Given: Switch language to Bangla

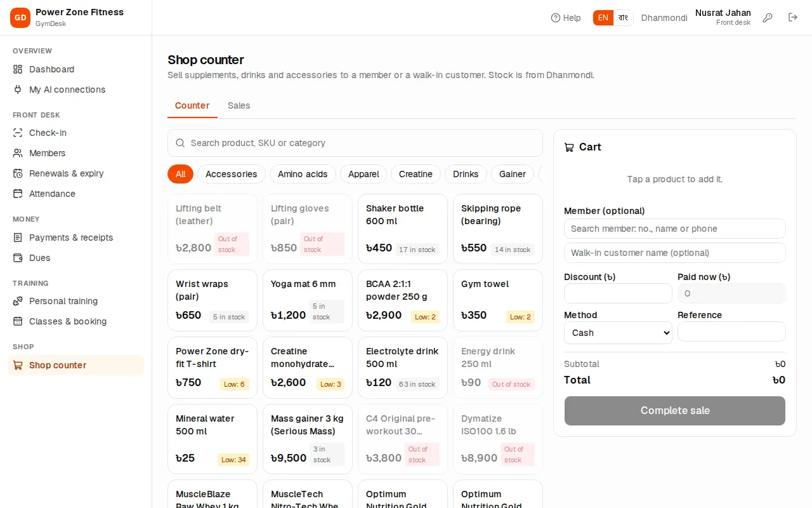Looking at the screenshot, I should click(x=623, y=18).
